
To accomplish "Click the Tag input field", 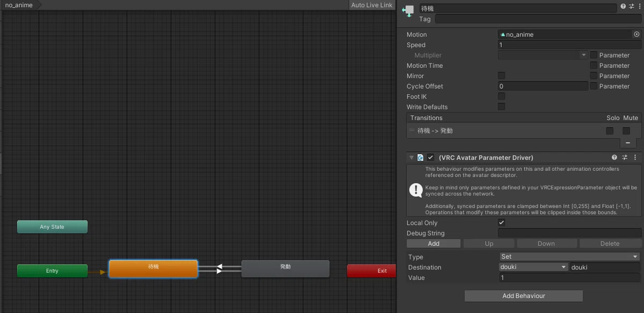I will pos(538,19).
